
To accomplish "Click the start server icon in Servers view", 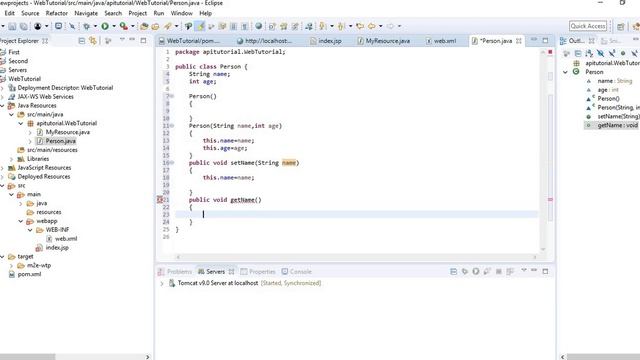I will [476, 271].
